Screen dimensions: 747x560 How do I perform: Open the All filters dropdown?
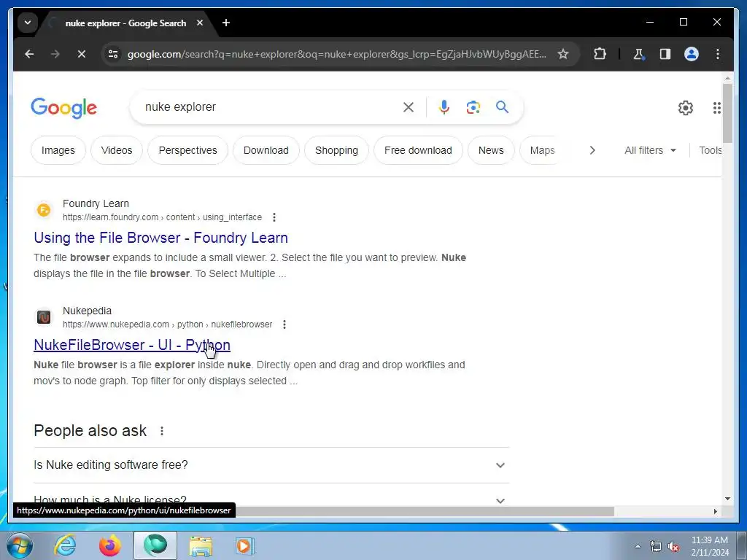(x=650, y=150)
